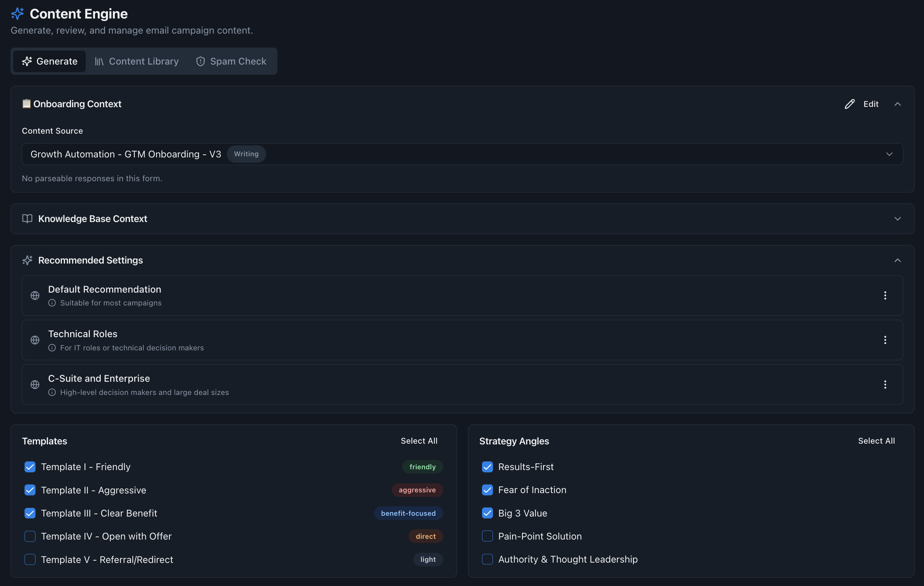Click the info icon under C-Suite and Enterprise
Screen dimensions: 924x586
pos(52,392)
